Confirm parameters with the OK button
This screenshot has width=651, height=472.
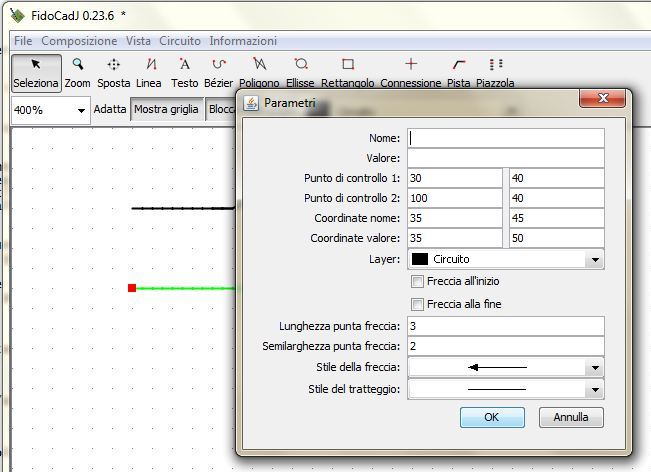pos(491,417)
